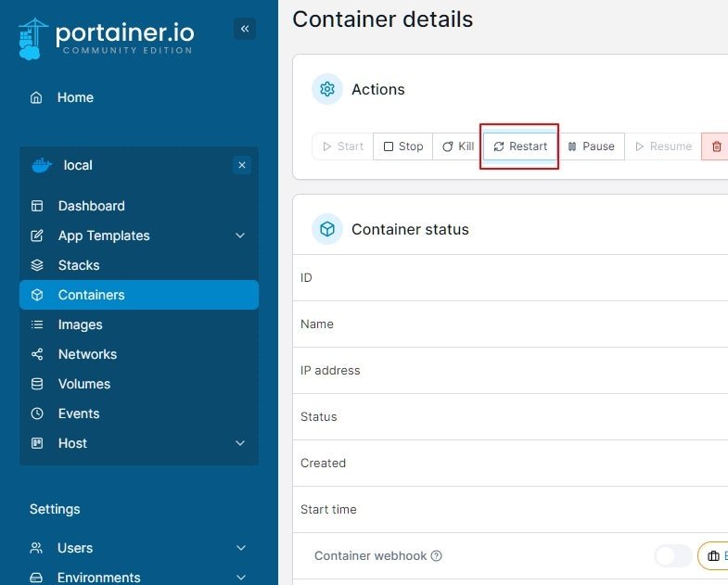
Task: Close the local environment with X
Action: coord(242,165)
